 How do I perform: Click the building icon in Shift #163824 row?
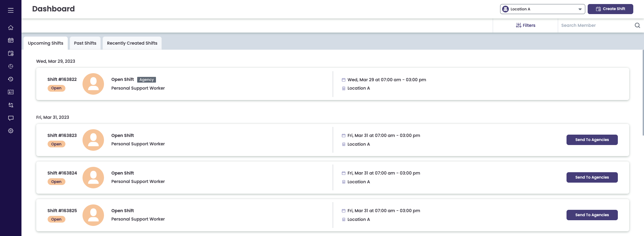coord(343,182)
